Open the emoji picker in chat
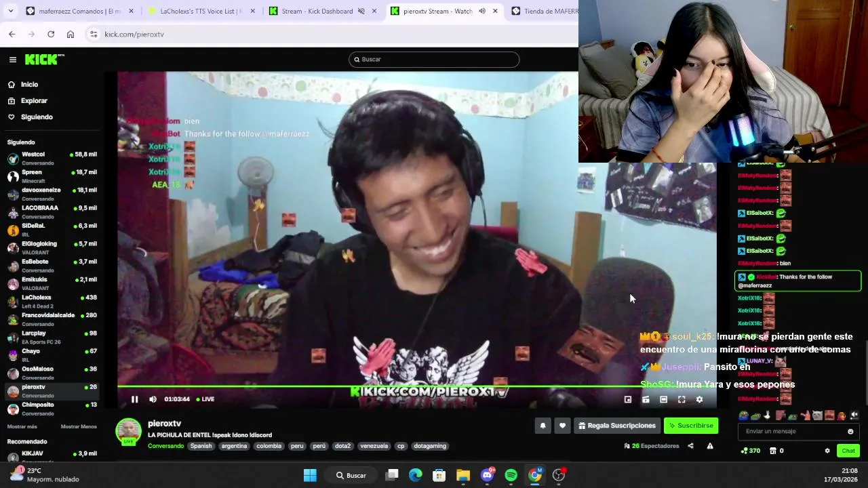Viewport: 868px width, 488px height. 850,432
